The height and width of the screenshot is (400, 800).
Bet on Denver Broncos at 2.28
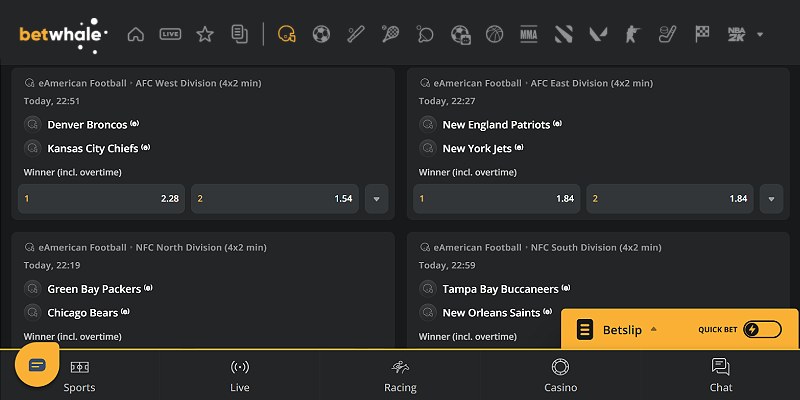coord(102,199)
